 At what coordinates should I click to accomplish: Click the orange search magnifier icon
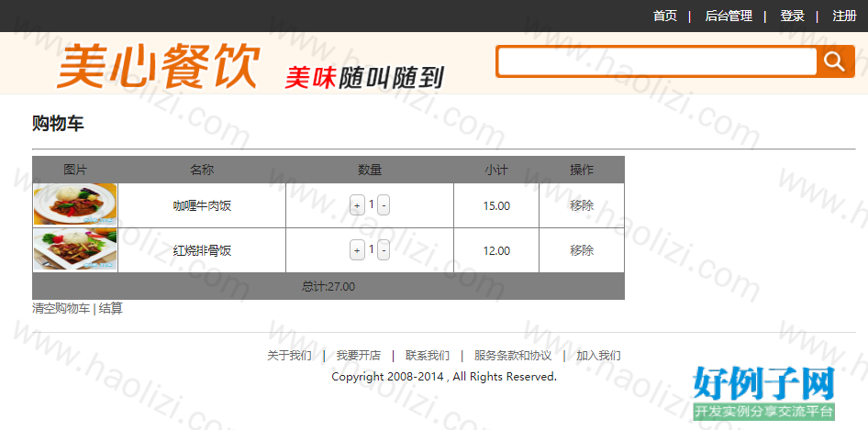[x=835, y=61]
